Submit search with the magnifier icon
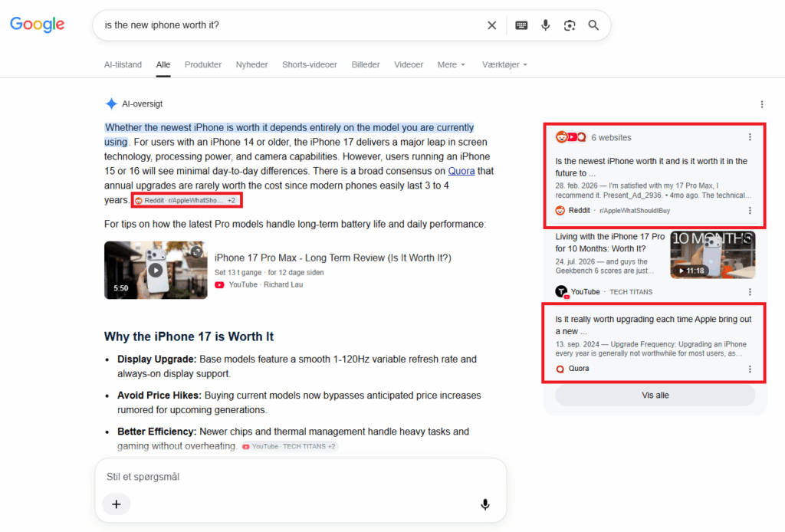785x532 pixels. tap(593, 25)
